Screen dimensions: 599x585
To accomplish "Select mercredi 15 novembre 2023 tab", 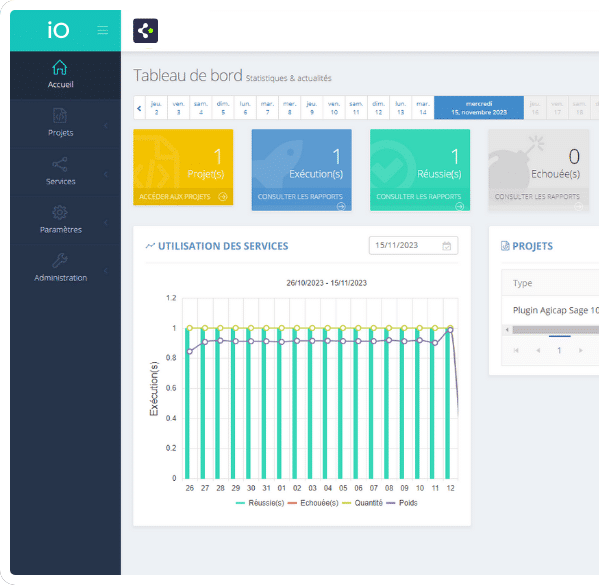I will (479, 108).
